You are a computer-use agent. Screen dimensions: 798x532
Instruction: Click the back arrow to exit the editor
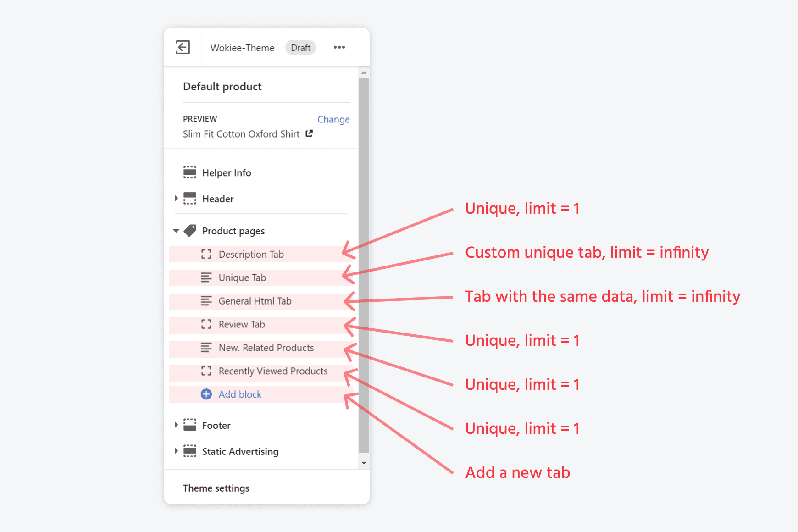click(x=183, y=47)
